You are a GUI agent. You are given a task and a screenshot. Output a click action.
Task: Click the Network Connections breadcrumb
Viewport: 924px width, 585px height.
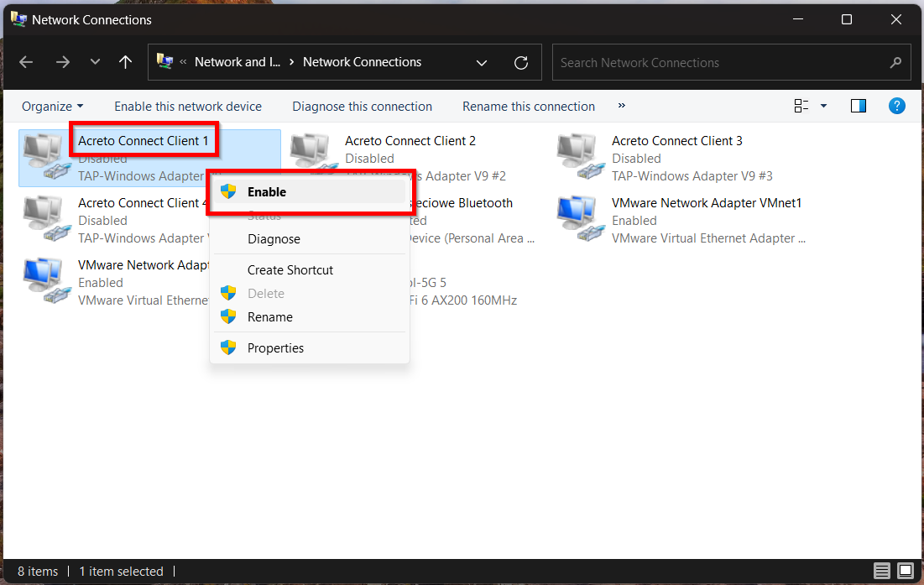[362, 62]
